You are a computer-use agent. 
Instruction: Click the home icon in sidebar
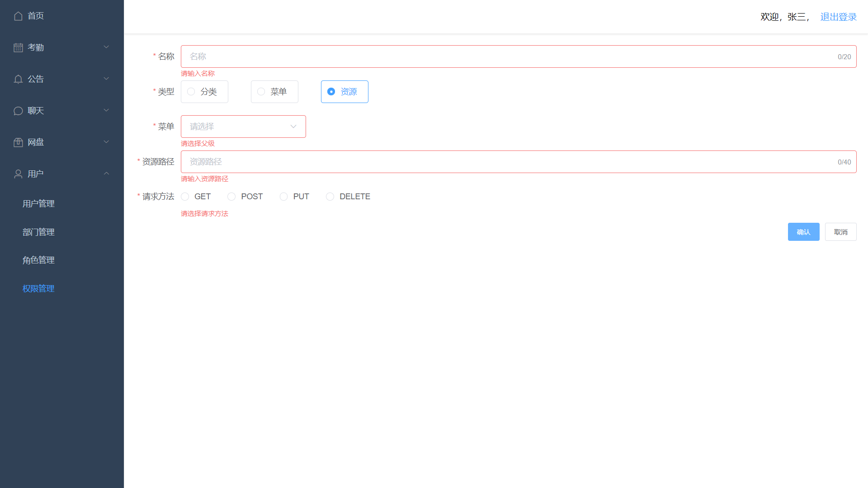(x=18, y=16)
